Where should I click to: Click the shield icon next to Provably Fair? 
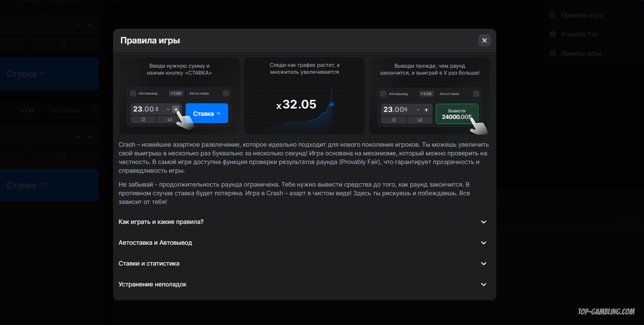coord(553,34)
